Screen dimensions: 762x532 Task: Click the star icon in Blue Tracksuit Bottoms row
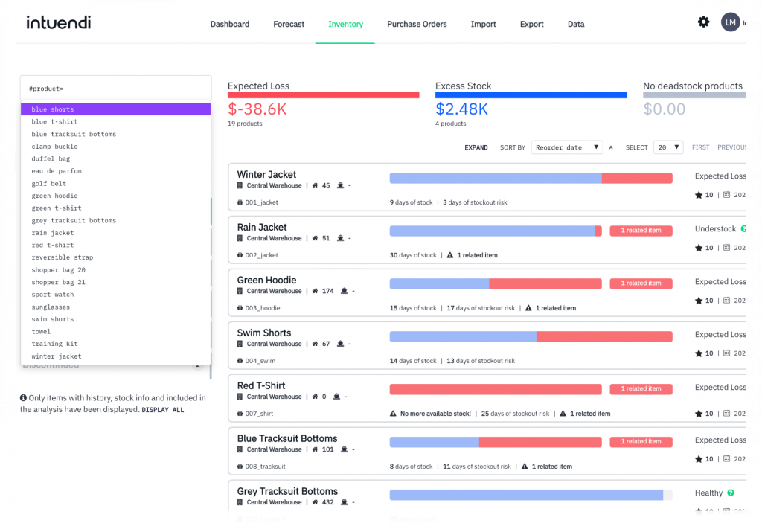tap(698, 458)
